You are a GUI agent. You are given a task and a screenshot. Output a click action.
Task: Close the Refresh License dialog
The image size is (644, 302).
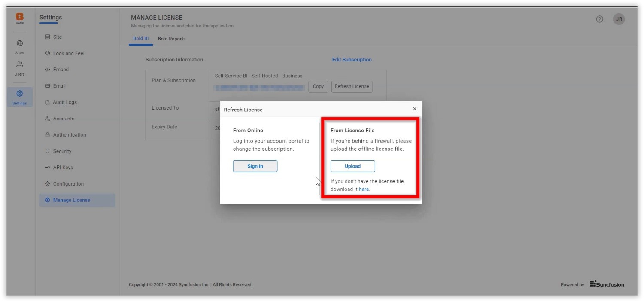415,109
